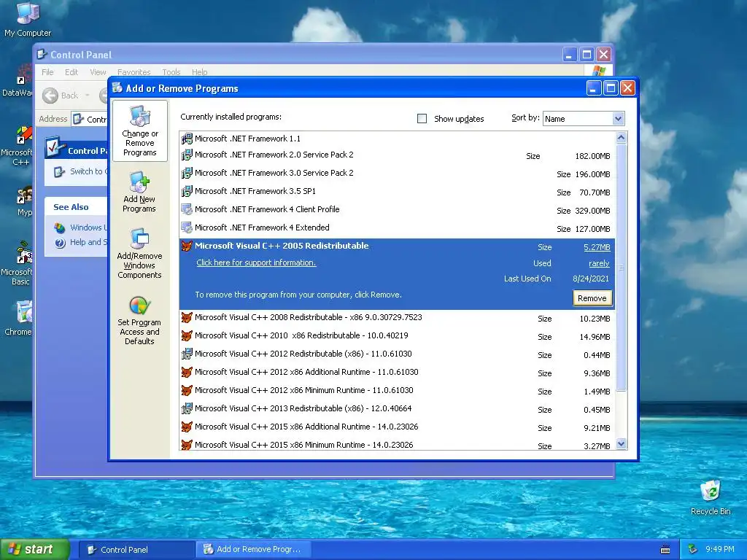The width and height of the screenshot is (747, 560).
Task: Click icon of .NET Framework 2.0 Service Pack 2
Action: pyautogui.click(x=187, y=155)
